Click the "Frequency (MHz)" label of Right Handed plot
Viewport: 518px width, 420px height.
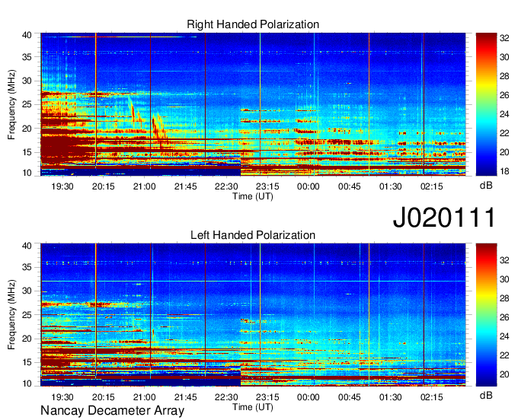(x=11, y=104)
